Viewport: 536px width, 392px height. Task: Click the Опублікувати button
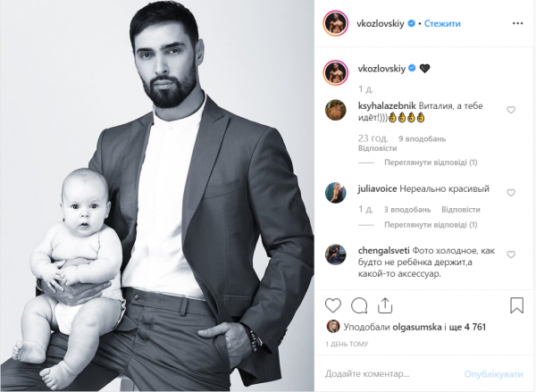tap(494, 374)
